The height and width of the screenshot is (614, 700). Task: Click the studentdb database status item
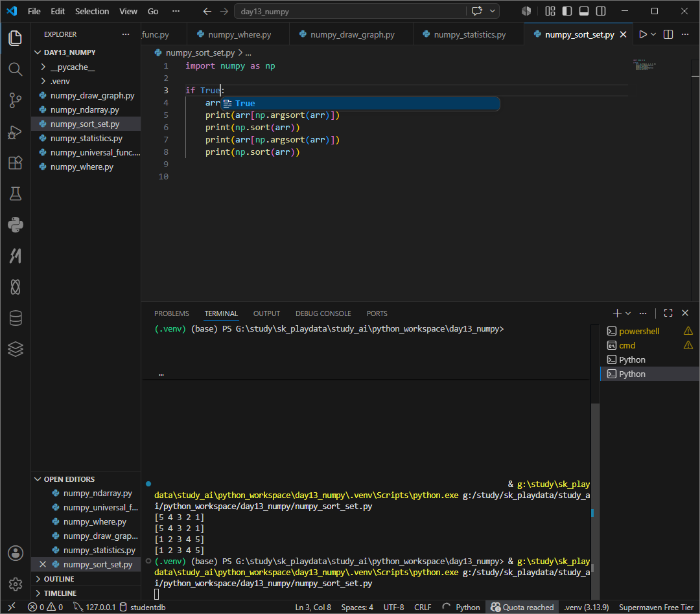click(143, 608)
